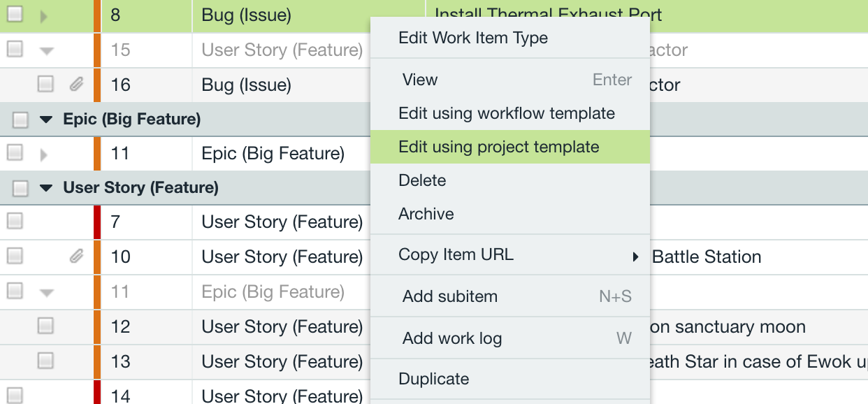The height and width of the screenshot is (404, 868).
Task: Click Delete in the context menu
Action: (422, 180)
